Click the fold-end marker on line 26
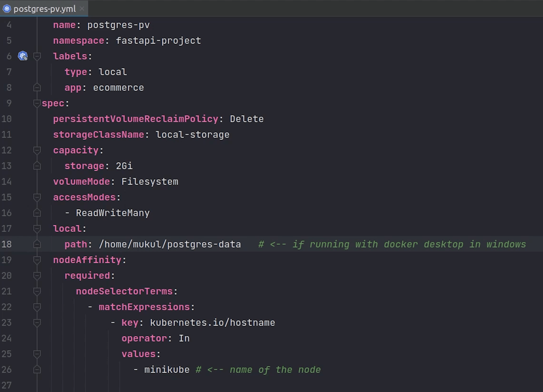The width and height of the screenshot is (543, 392). pyautogui.click(x=37, y=370)
